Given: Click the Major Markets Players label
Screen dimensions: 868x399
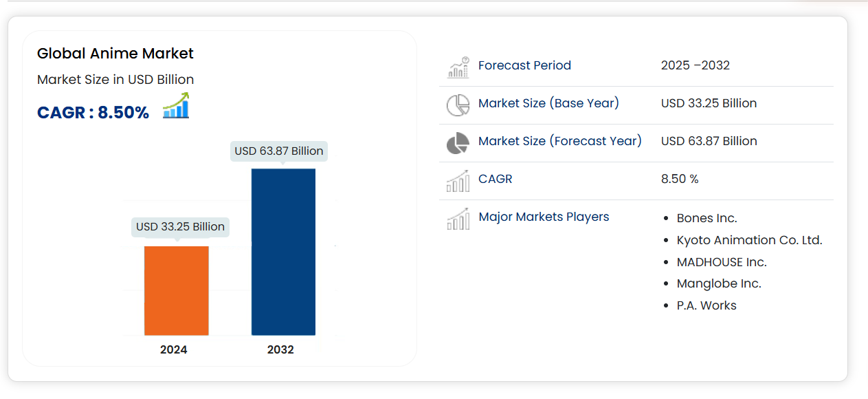Looking at the screenshot, I should [x=544, y=217].
